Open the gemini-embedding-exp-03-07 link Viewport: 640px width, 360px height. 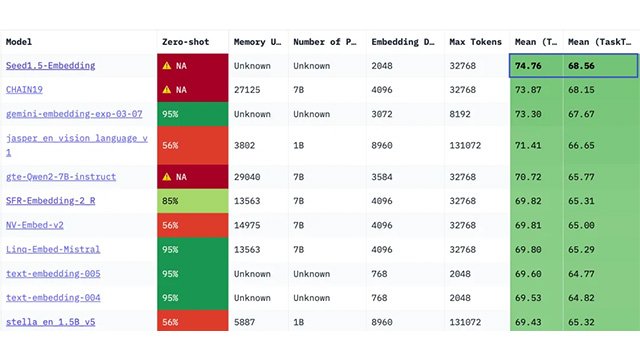point(74,114)
